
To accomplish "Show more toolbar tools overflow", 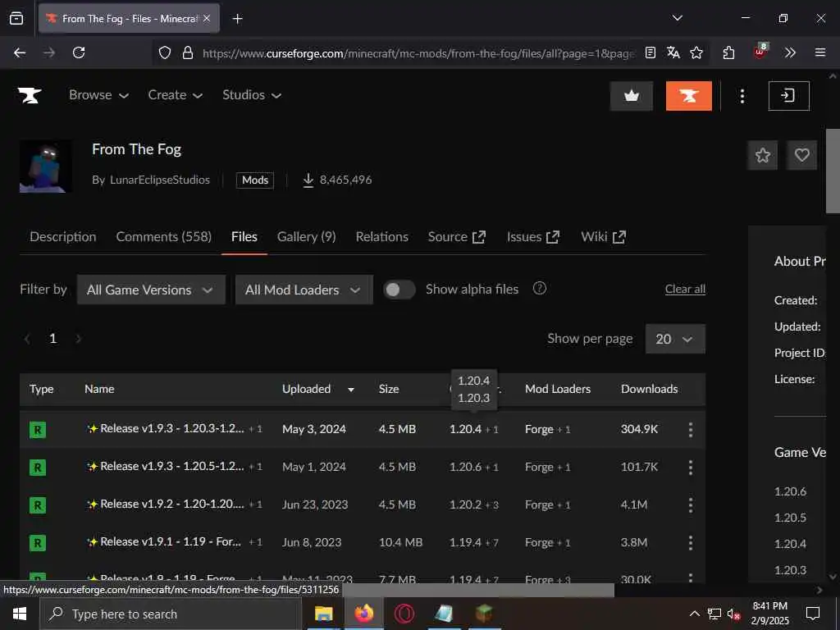I will tap(790, 52).
